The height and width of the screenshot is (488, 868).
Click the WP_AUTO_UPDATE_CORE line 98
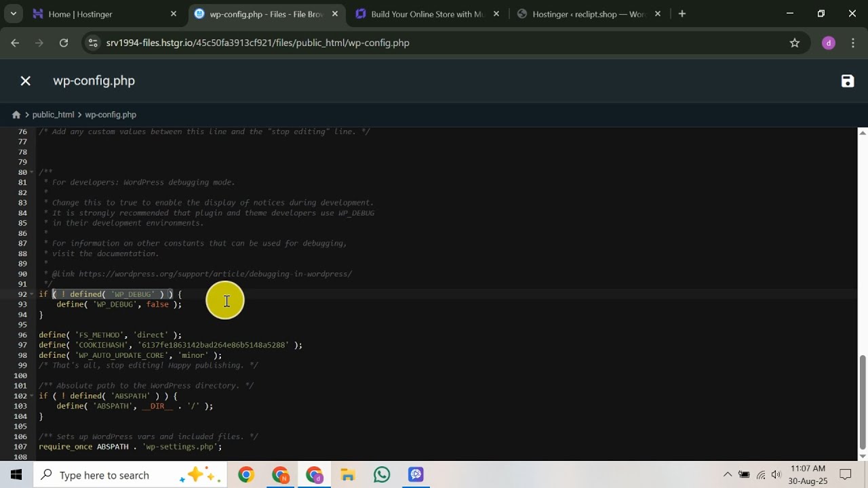pos(130,355)
